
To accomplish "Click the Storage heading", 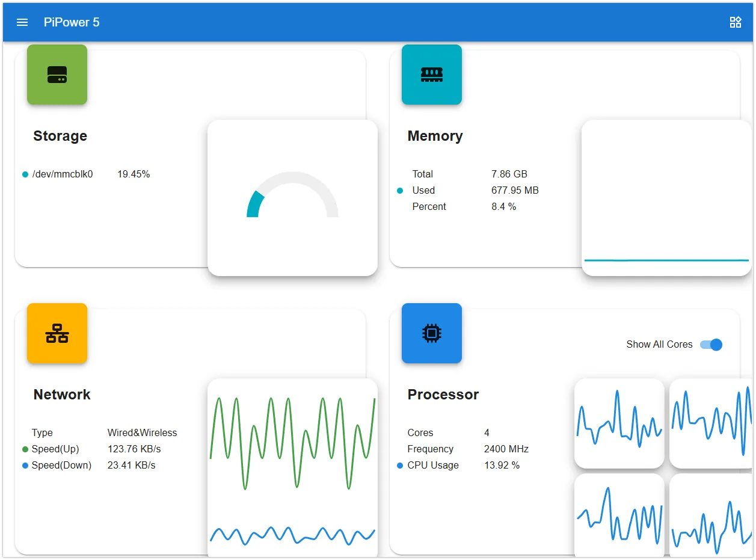I will click(60, 136).
